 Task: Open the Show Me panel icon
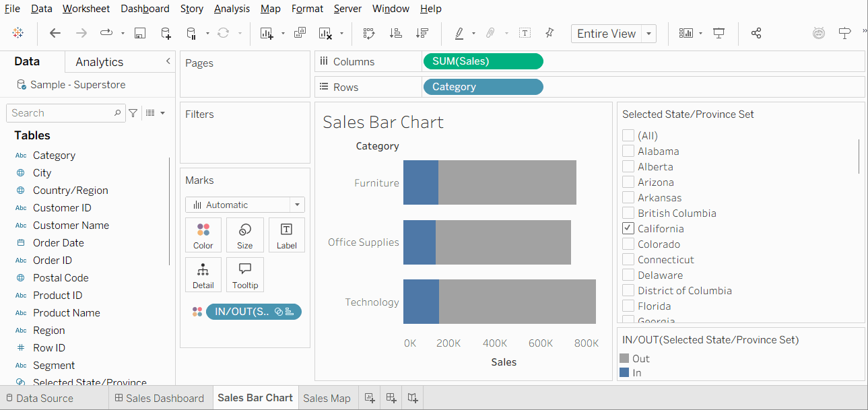point(845,33)
